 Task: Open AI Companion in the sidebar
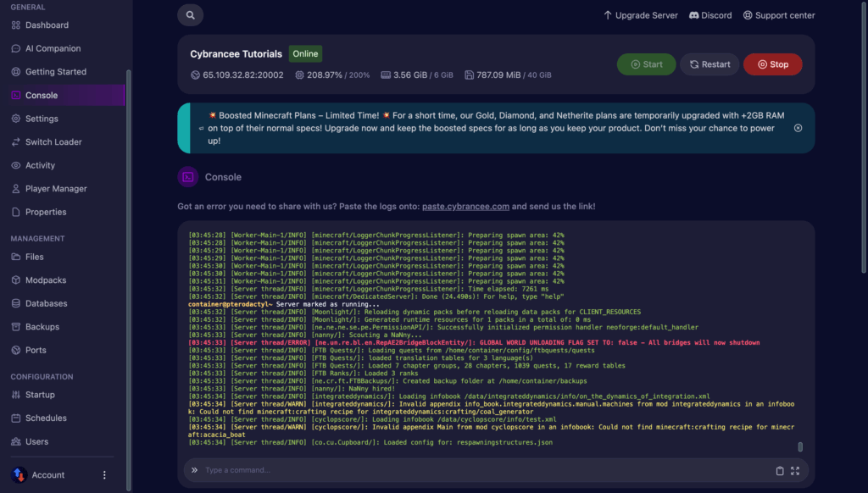coord(53,48)
